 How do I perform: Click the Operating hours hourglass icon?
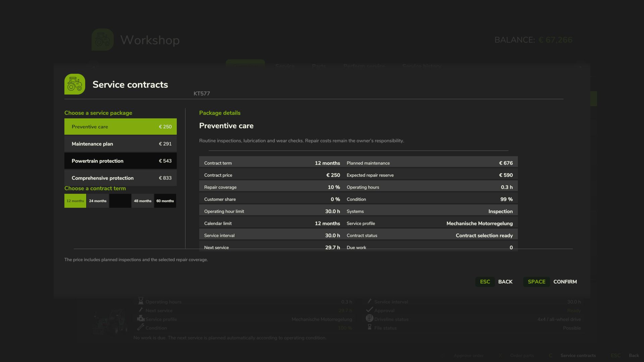click(x=141, y=301)
